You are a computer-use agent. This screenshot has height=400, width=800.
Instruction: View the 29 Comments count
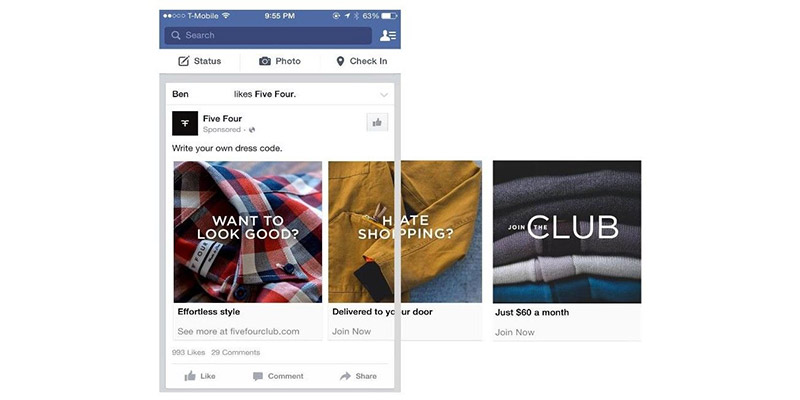click(236, 353)
